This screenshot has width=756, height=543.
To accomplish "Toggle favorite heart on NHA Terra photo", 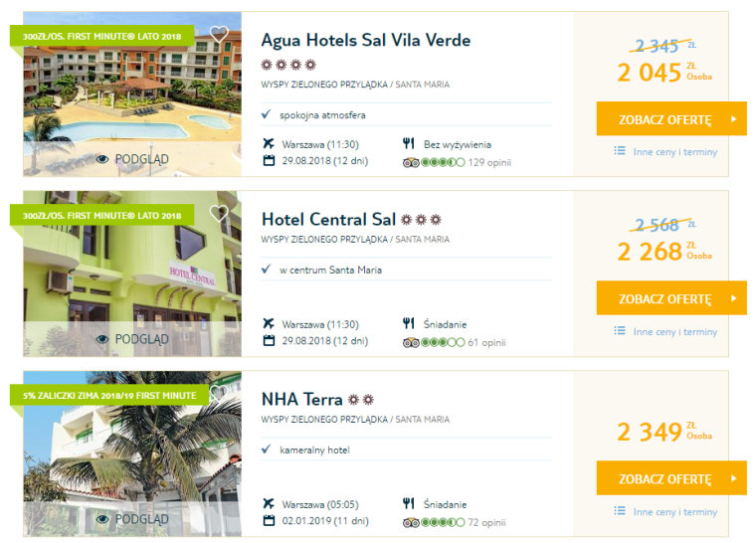I will (x=219, y=392).
